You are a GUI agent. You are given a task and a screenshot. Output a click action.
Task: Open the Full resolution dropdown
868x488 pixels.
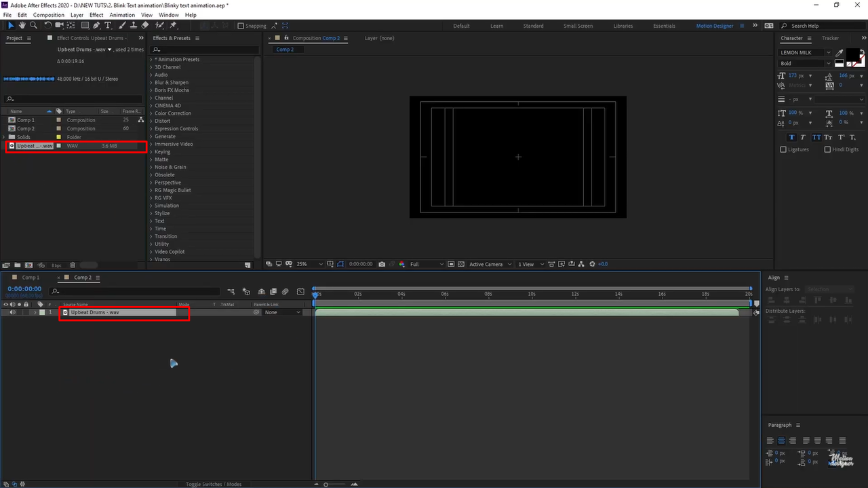point(427,264)
